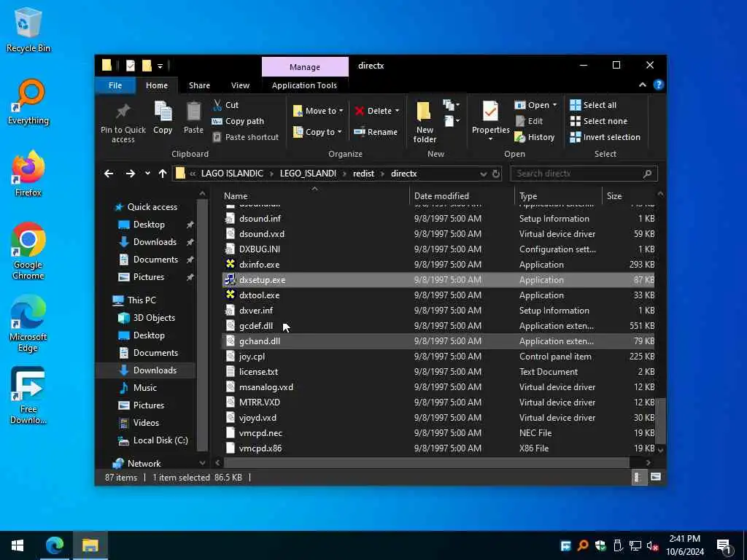The image size is (747, 560).
Task: Open Recycle Bin desktop icon
Action: click(28, 29)
